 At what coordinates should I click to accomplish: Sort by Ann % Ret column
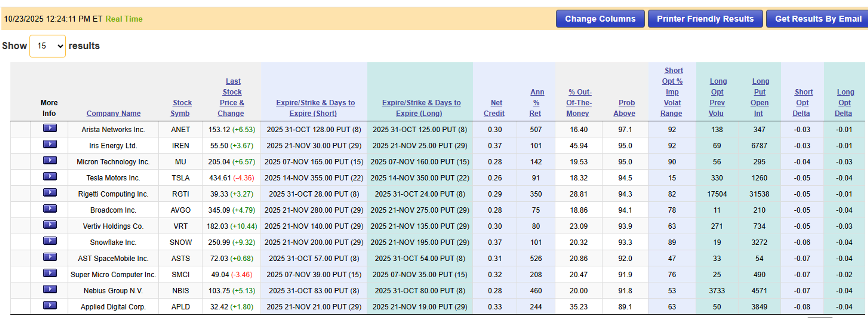pos(536,103)
